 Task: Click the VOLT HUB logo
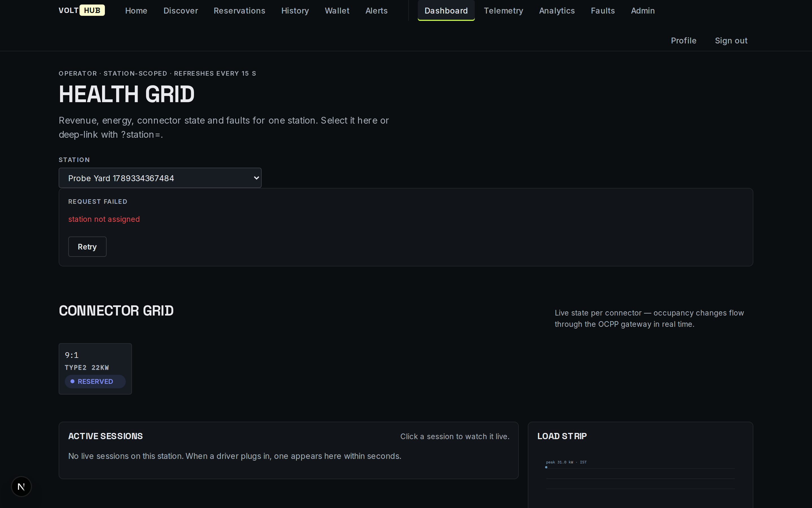pyautogui.click(x=81, y=10)
